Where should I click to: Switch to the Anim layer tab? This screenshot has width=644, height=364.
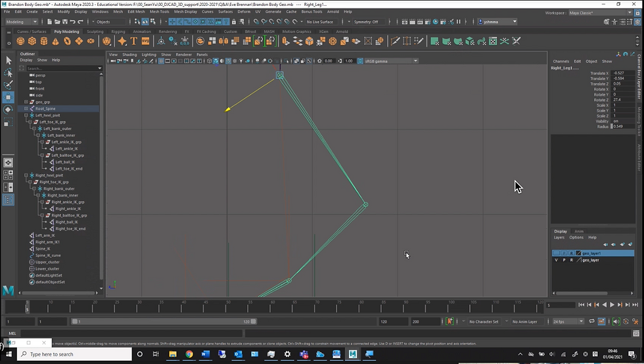(x=579, y=231)
